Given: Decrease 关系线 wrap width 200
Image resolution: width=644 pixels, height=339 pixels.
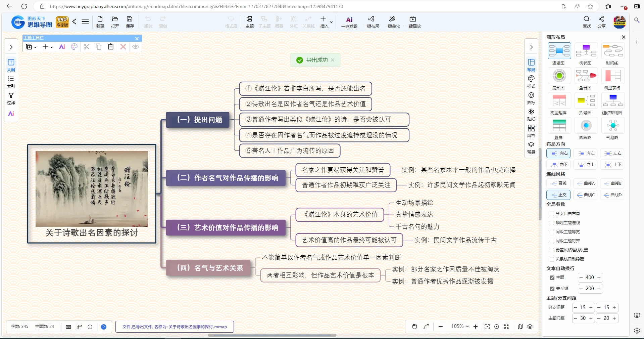Looking at the screenshot, I should click(581, 289).
